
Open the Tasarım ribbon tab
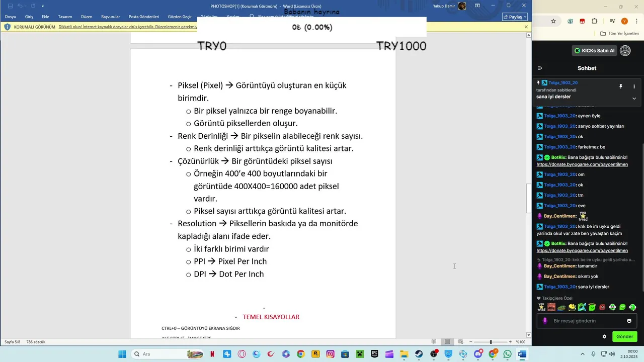tap(65, 17)
